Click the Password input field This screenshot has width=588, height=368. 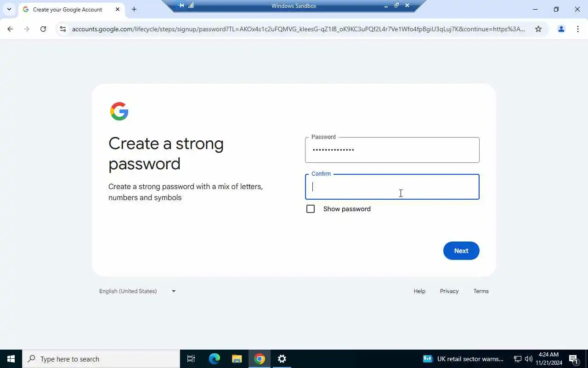pyautogui.click(x=392, y=150)
